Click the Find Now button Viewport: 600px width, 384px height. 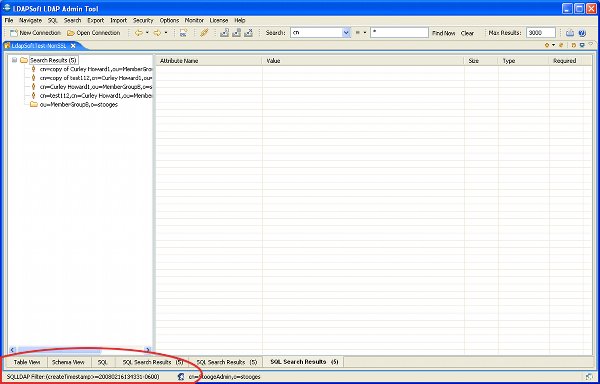point(443,33)
